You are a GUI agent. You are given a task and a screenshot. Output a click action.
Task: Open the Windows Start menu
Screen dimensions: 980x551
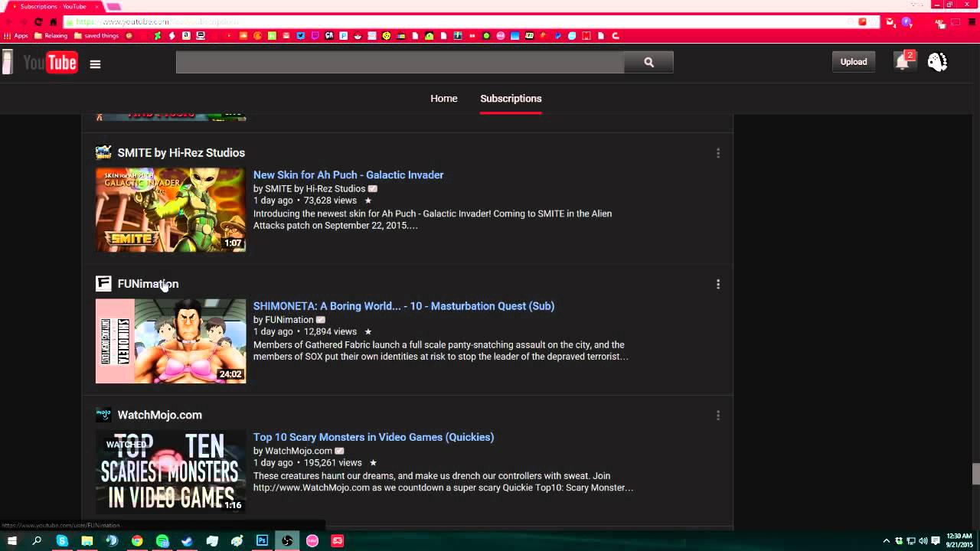point(11,540)
